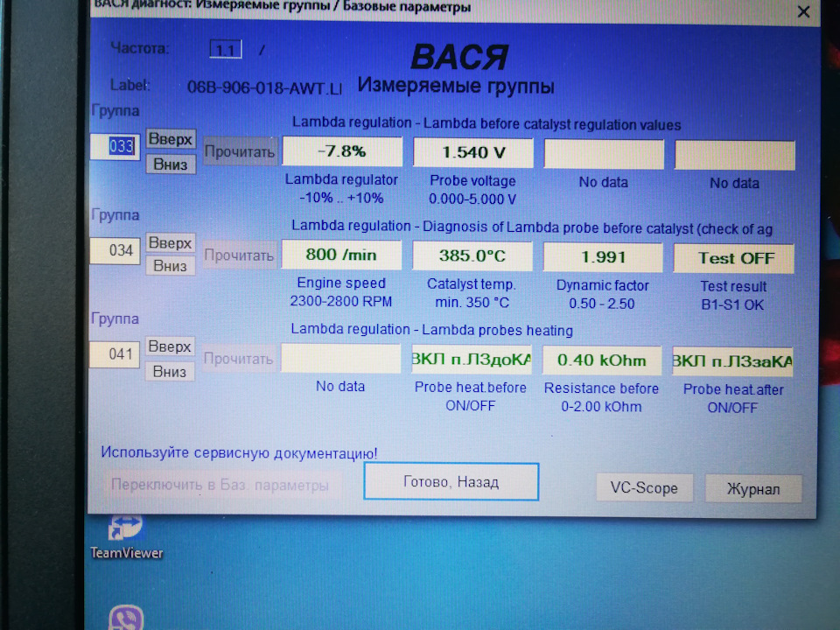Select the Test OFF result field
The height and width of the screenshot is (630, 840).
[734, 258]
